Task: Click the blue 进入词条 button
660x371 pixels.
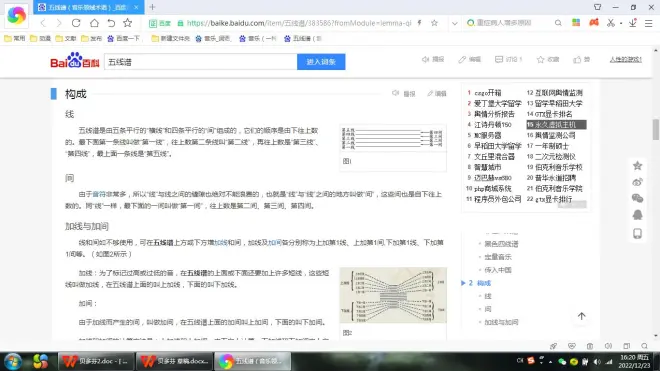Action: [321, 62]
